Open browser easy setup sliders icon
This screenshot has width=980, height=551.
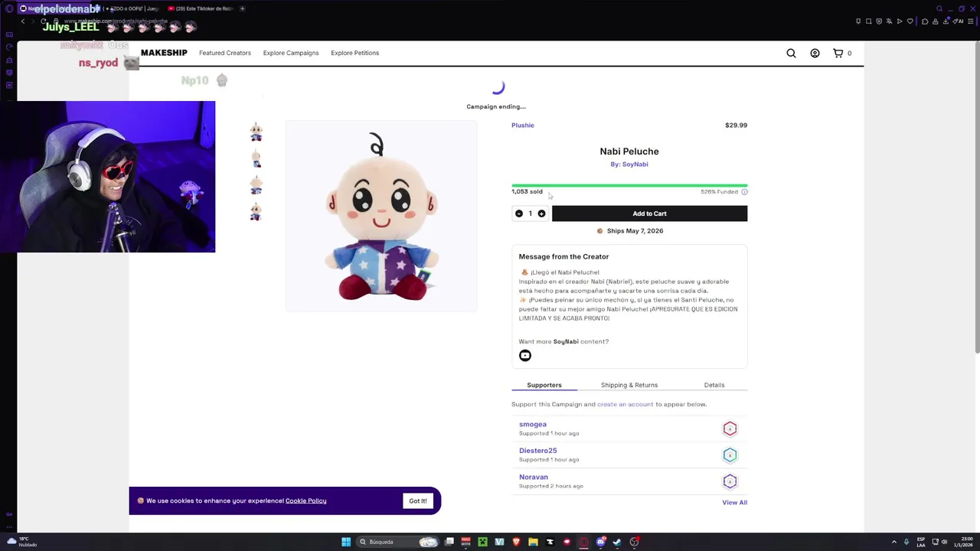971,21
